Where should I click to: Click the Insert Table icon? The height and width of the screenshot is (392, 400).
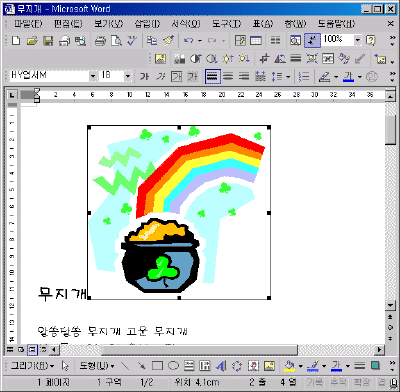pos(256,41)
